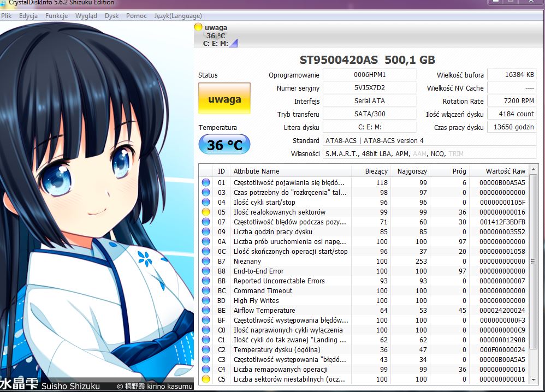Click the Próg column header
The width and height of the screenshot is (545, 392).
(450, 171)
